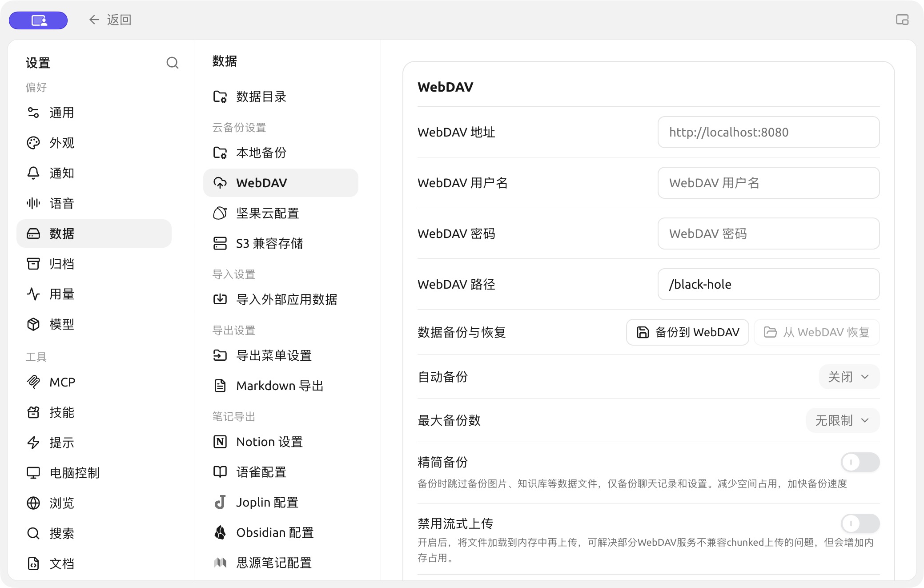
Task: Click the search icon in settings sidebar
Action: (x=173, y=63)
